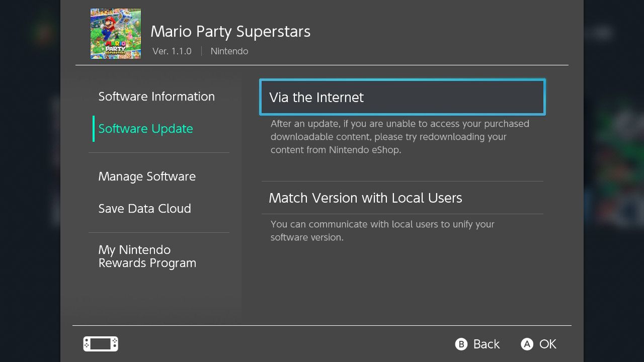The width and height of the screenshot is (644, 362).
Task: Click the Mario Party Superstars game icon
Action: (115, 33)
